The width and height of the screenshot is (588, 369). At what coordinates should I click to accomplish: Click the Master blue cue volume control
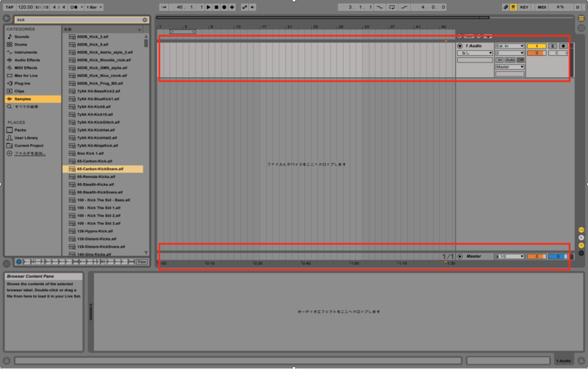point(558,257)
